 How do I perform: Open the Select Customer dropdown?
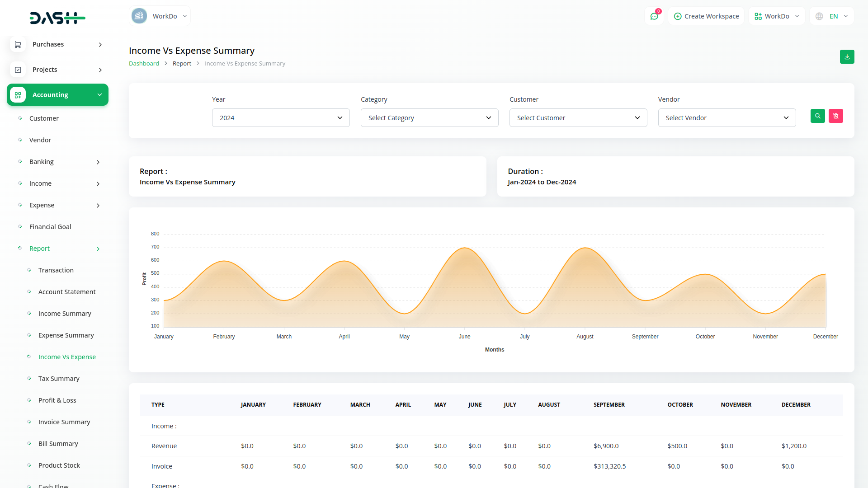(x=578, y=117)
